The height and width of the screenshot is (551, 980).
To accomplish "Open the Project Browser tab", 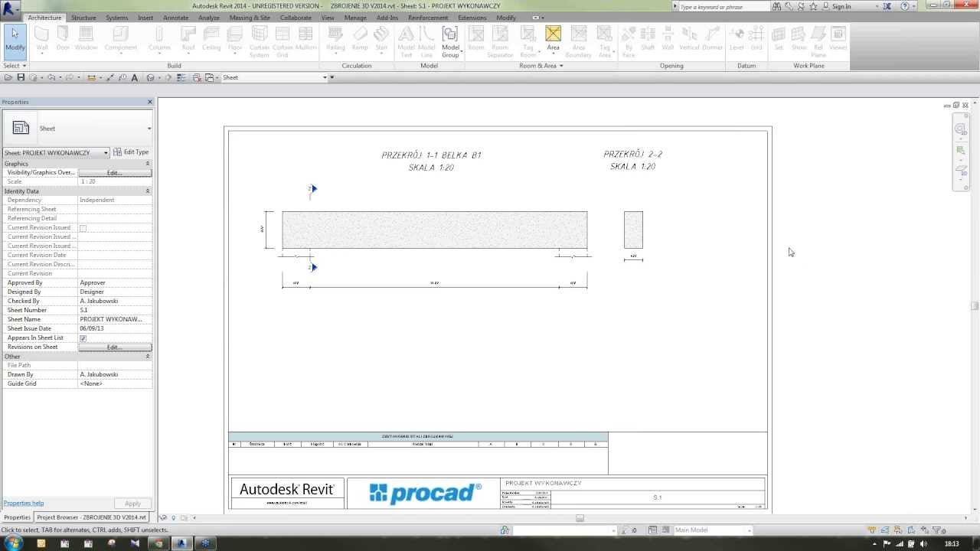I will [92, 517].
